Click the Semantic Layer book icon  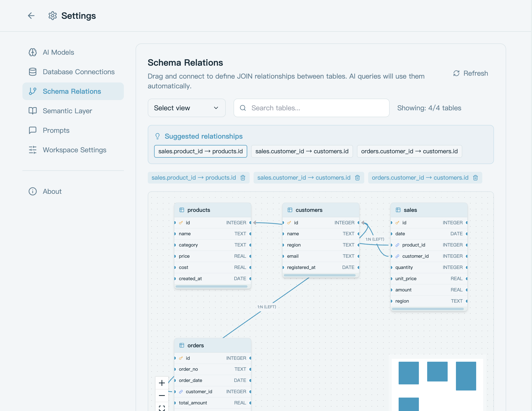tap(33, 111)
